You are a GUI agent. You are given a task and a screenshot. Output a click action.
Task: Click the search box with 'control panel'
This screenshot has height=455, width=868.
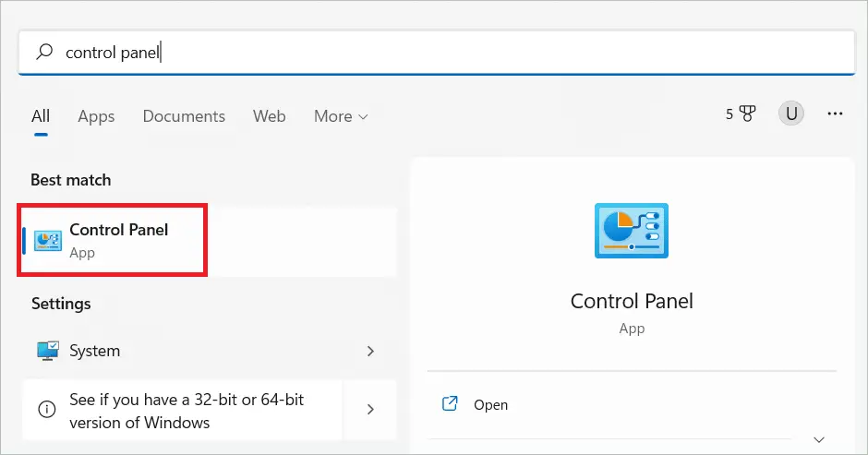pyautogui.click(x=437, y=53)
